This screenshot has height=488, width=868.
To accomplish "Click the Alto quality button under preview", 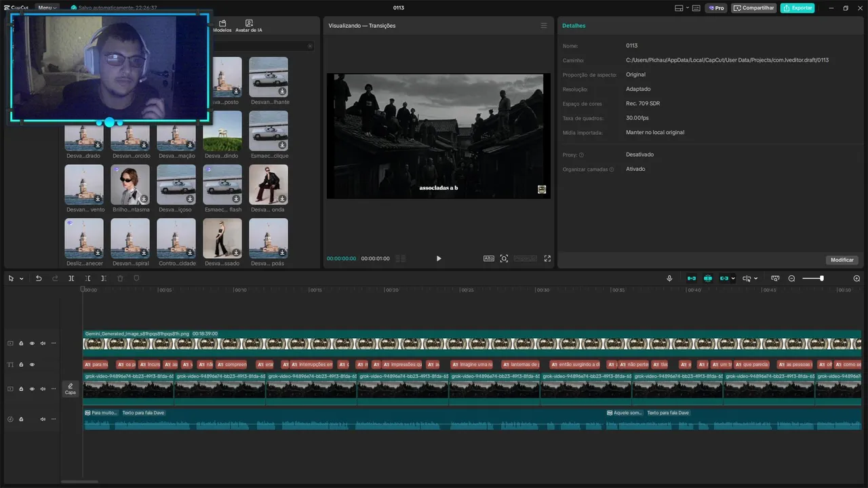I will [489, 258].
